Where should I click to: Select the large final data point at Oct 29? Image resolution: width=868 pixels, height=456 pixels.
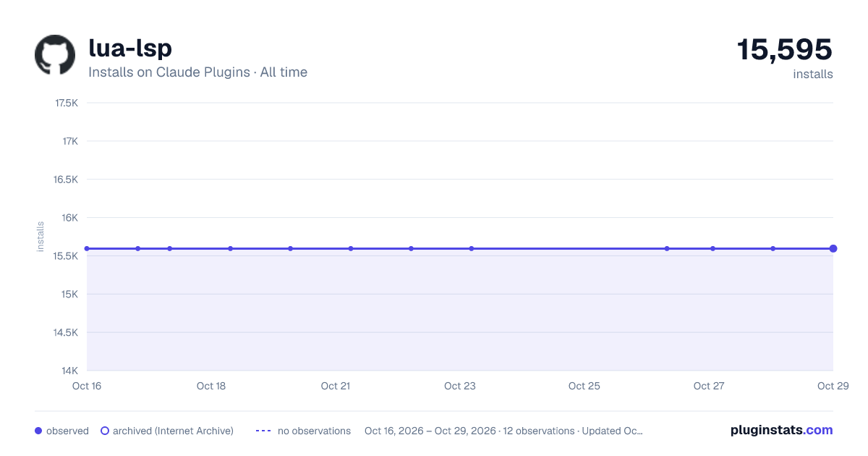[833, 248]
